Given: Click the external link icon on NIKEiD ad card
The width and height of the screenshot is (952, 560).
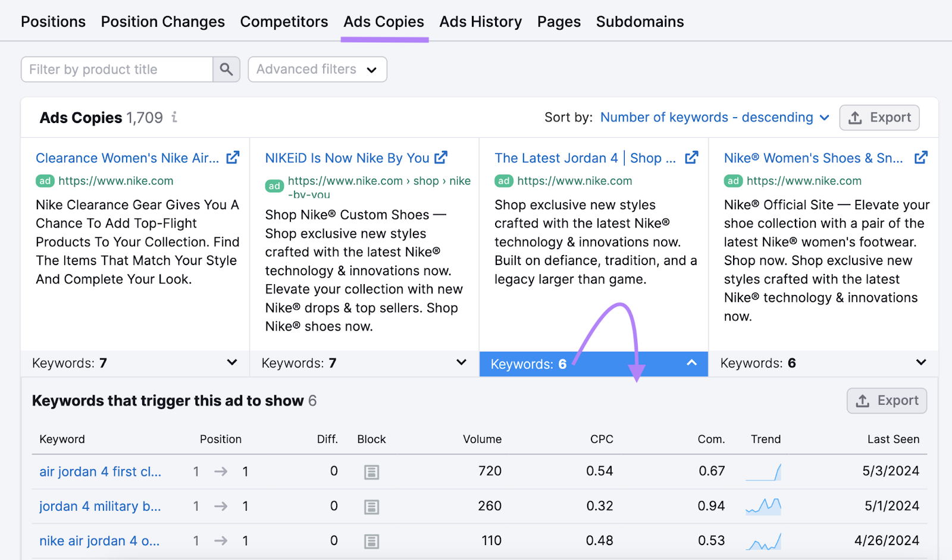Looking at the screenshot, I should click(x=440, y=157).
